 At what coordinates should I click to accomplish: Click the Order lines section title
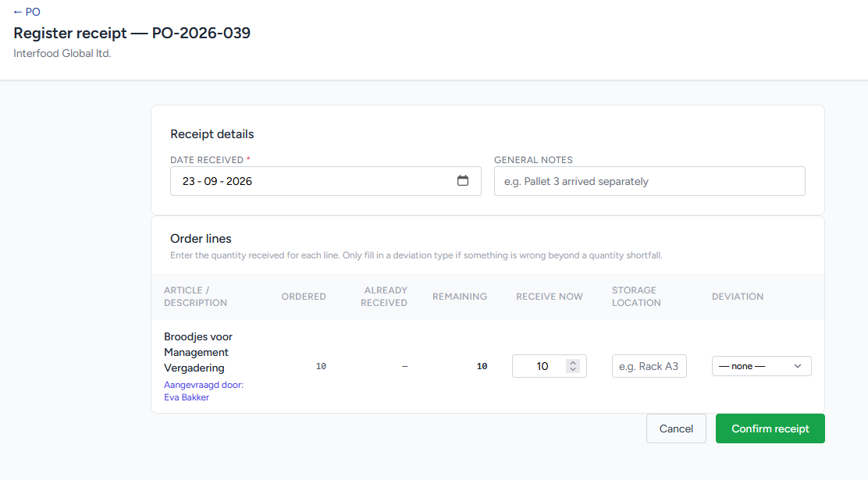201,239
